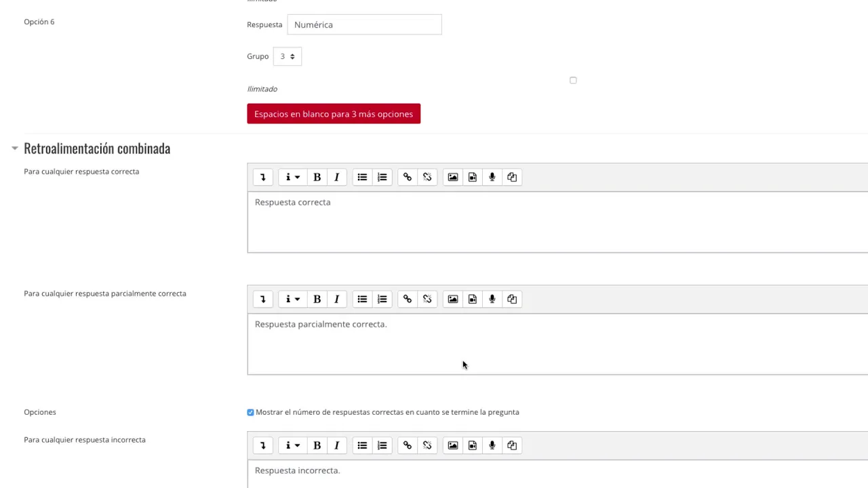Collapse the Retroalimentación combinada section

(x=15, y=148)
